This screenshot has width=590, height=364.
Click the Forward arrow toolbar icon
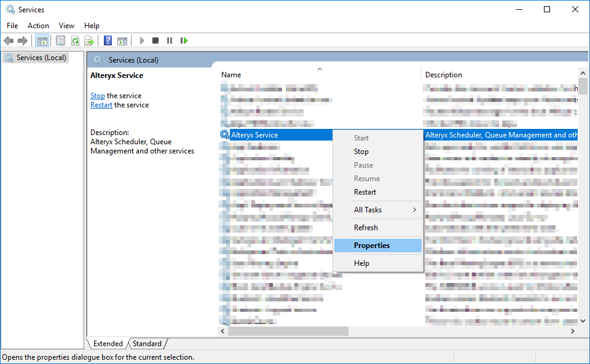coord(23,41)
